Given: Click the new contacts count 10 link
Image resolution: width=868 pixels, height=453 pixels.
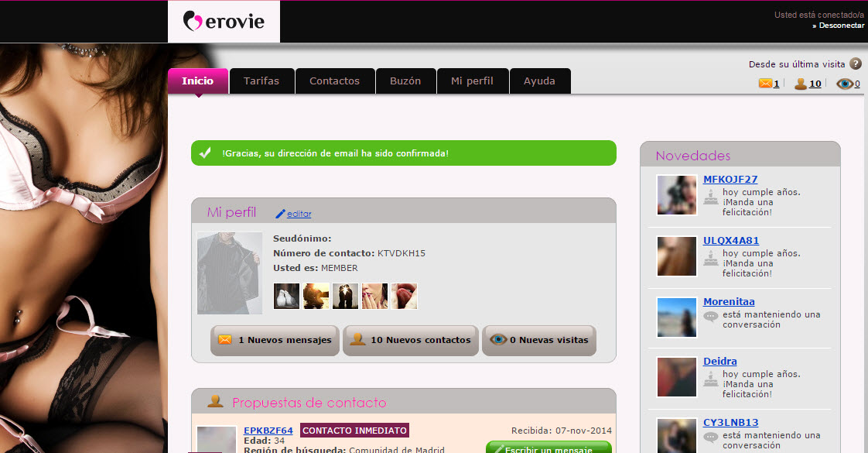Looking at the screenshot, I should coord(815,84).
